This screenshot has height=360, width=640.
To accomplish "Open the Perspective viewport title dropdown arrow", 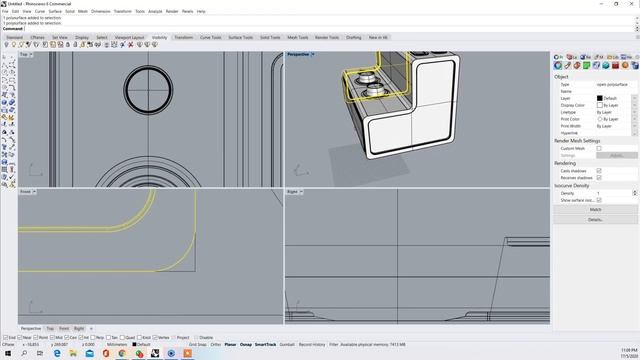I will [313, 54].
